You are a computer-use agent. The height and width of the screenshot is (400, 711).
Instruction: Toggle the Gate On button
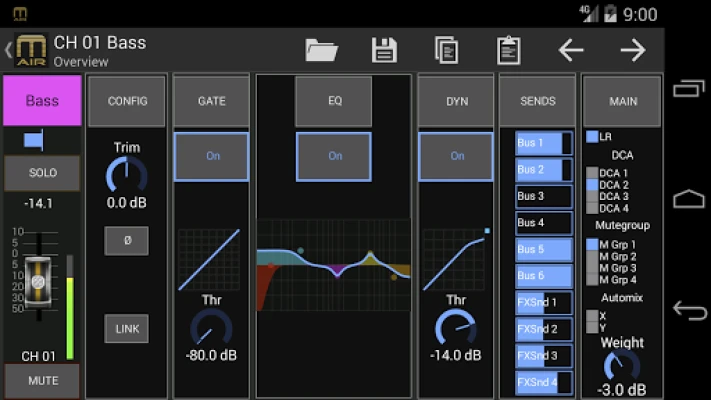212,156
